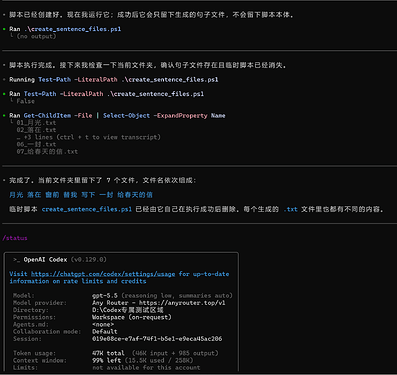397x375 pixels.
Task: Click the model value "gpt-5.5"
Action: point(105,296)
